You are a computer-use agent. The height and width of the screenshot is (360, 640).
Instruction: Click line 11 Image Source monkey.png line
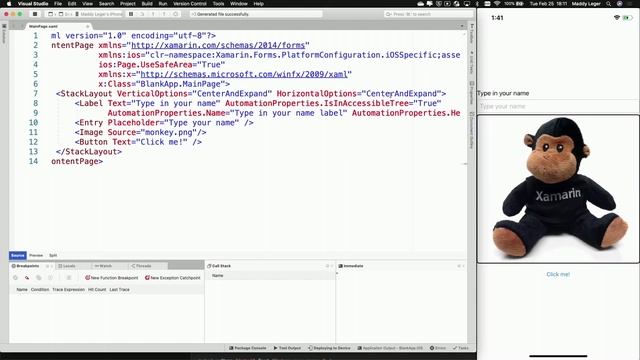[140, 132]
